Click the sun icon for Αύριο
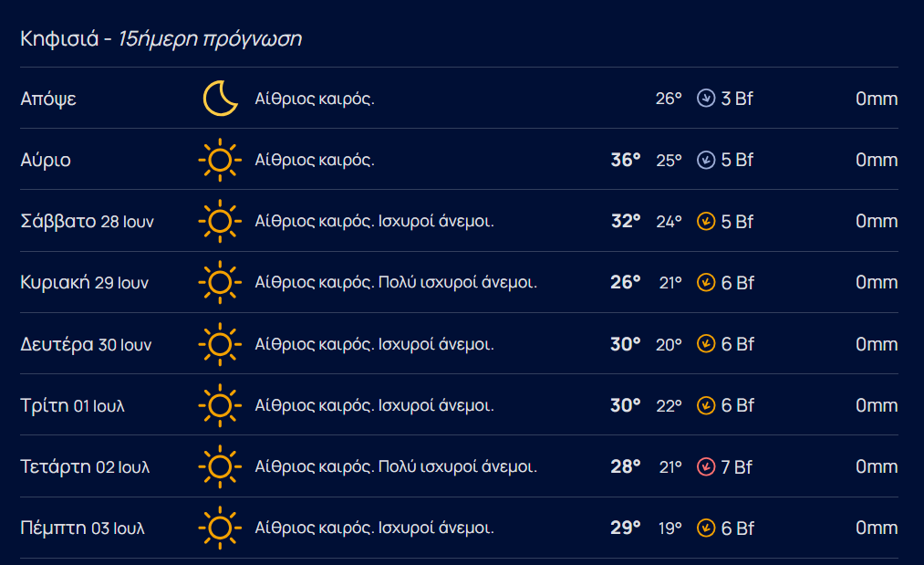This screenshot has height=565, width=924. (220, 160)
